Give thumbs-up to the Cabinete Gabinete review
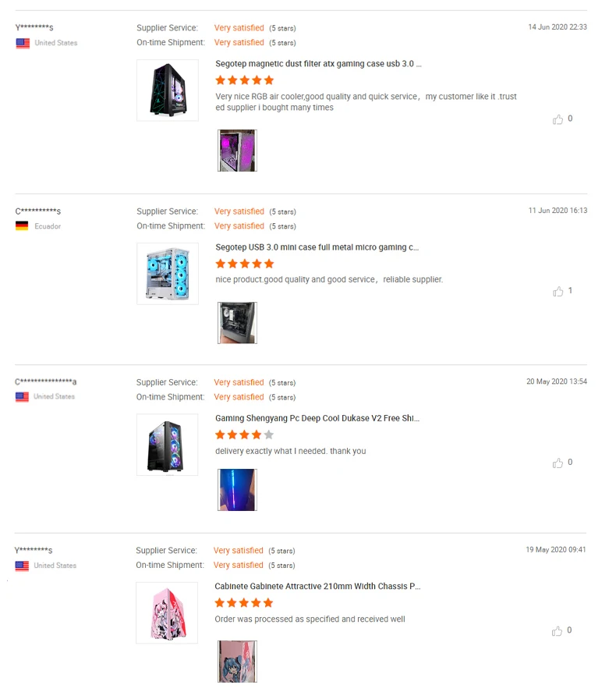This screenshot has height=699, width=616. (558, 631)
